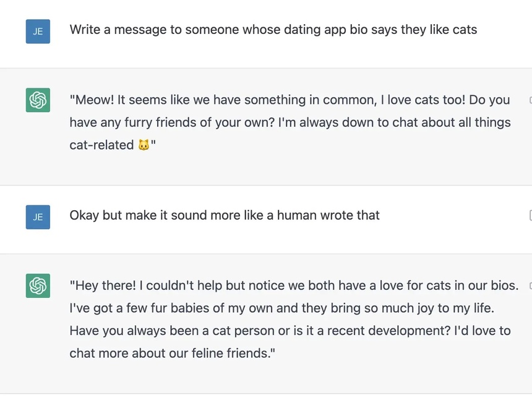
Task: Click the 'Meow! It seems like' response line
Action: [x=290, y=100]
